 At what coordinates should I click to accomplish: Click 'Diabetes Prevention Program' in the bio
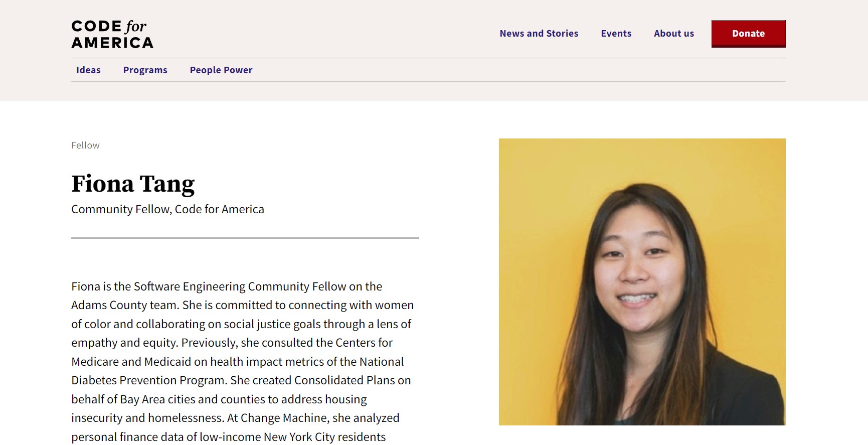(x=149, y=381)
